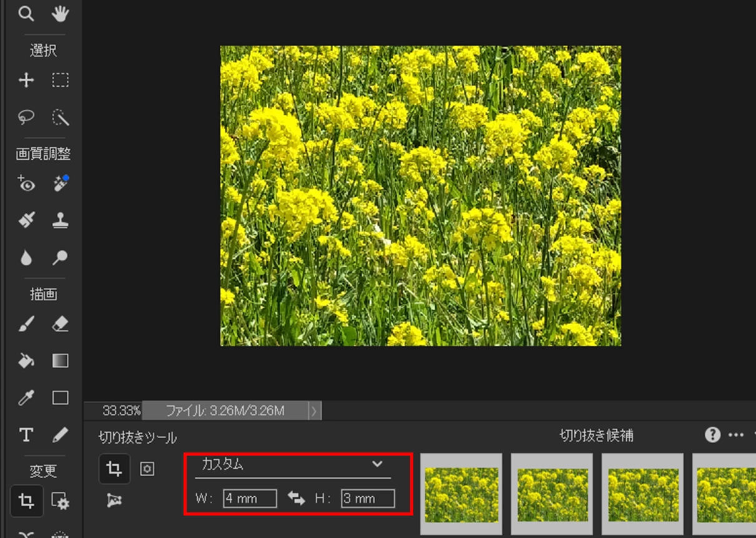
Task: Select the Move tool
Action: [26, 80]
